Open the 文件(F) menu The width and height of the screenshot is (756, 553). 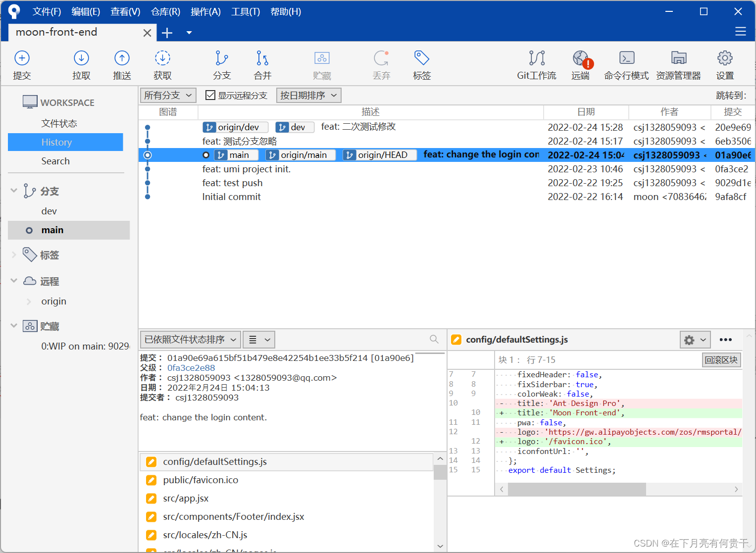click(x=47, y=11)
